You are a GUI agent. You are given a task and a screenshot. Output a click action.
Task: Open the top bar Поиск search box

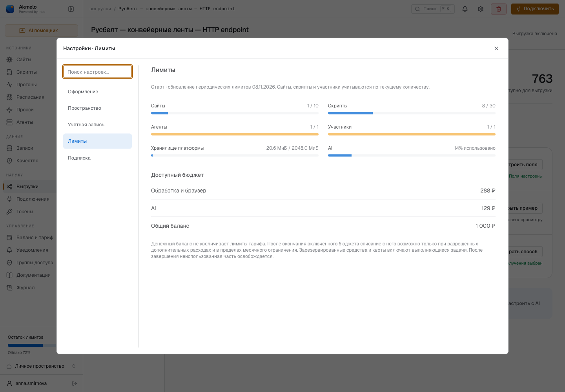(x=433, y=9)
